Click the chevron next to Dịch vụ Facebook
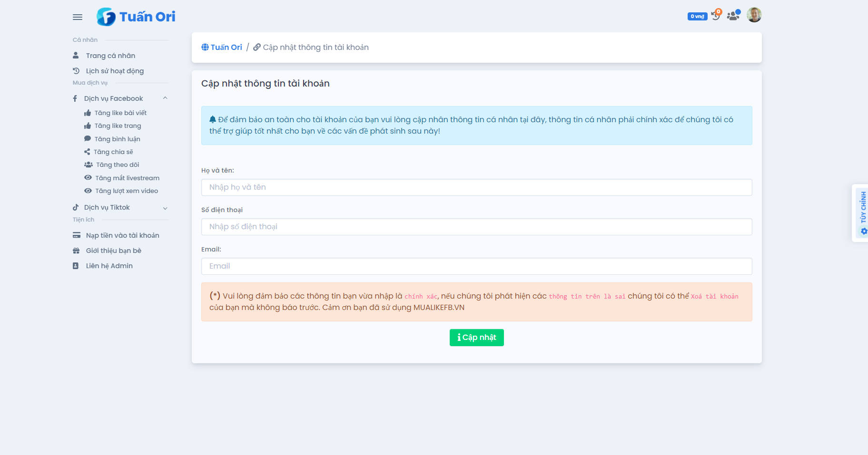868x455 pixels. tap(165, 98)
